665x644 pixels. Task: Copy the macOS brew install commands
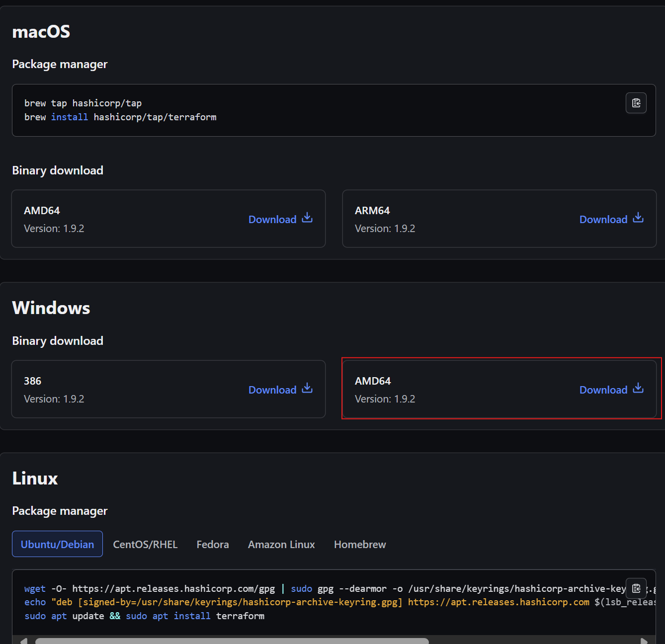[636, 103]
